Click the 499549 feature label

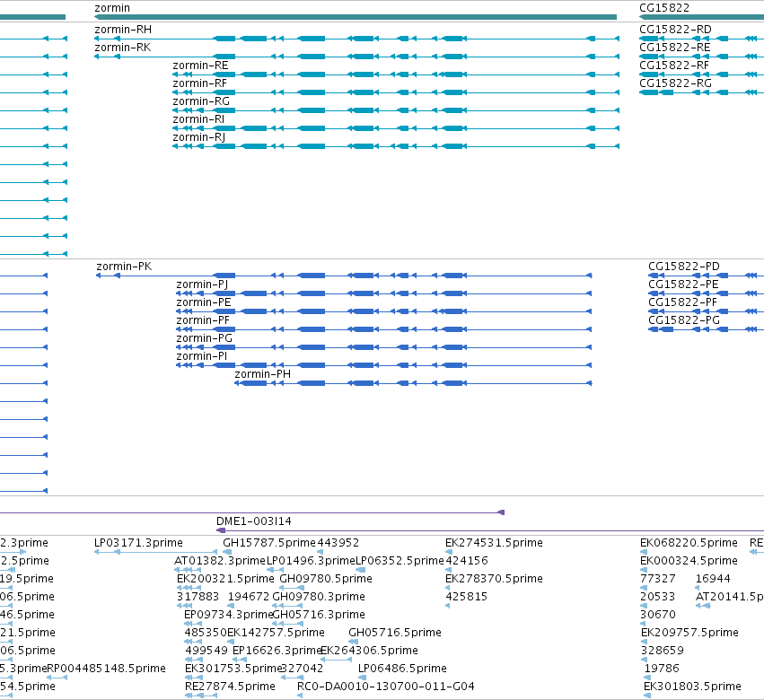click(206, 651)
